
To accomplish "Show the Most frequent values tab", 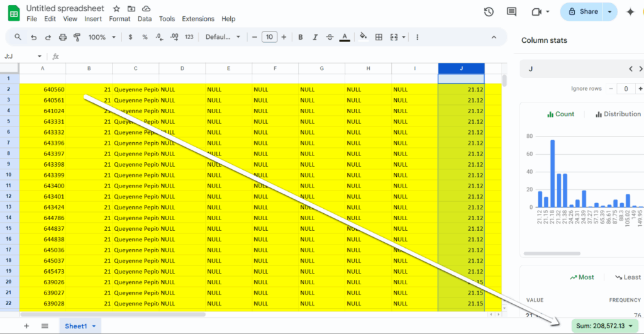I will pos(582,277).
